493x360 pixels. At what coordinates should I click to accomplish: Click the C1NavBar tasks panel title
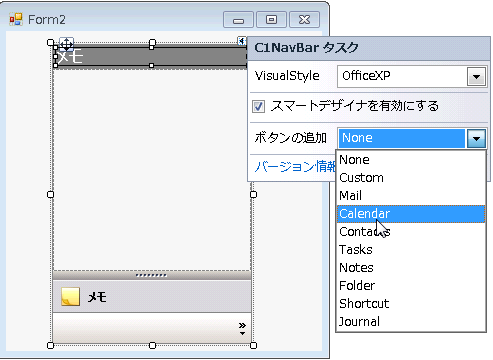point(306,48)
